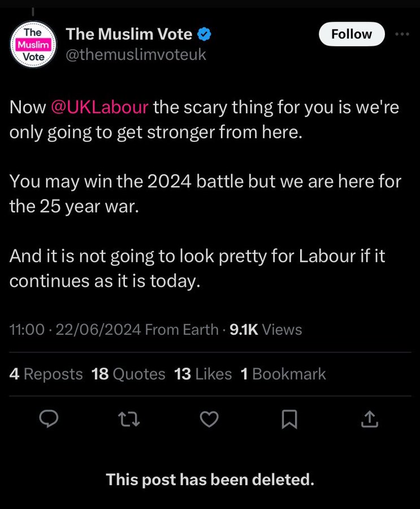420x509 pixels.
Task: Open the reply comment icon
Action: click(x=49, y=419)
